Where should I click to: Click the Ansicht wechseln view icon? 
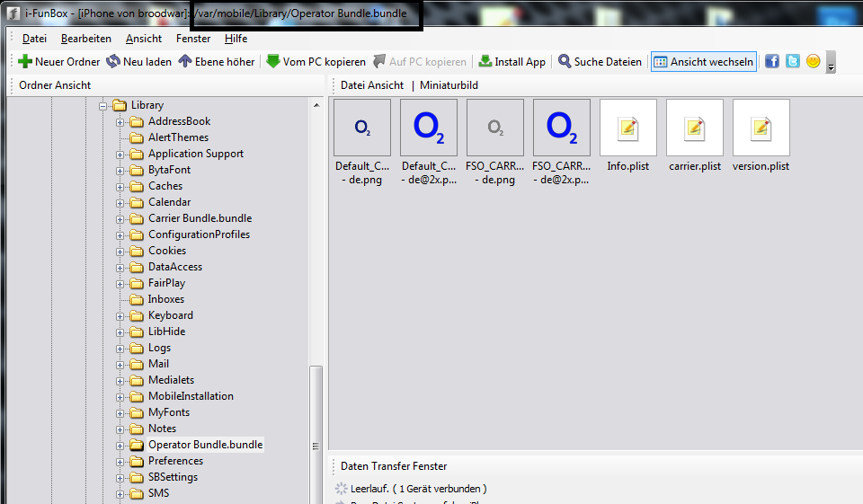[661, 62]
